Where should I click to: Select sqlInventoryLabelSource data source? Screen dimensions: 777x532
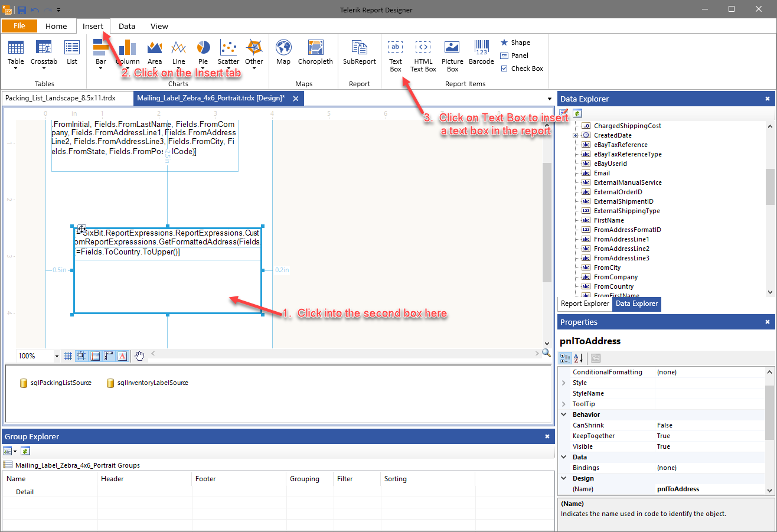[147, 383]
